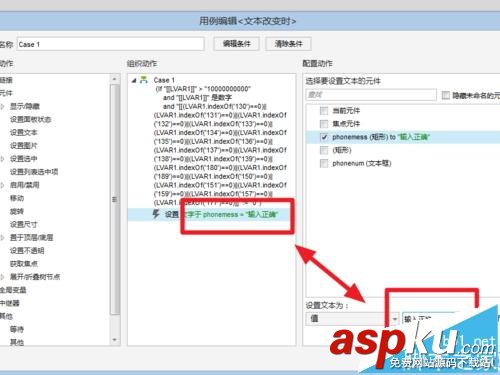Select the 获取焦点 action
Viewport: 500px width, 375px height.
(x=23, y=264)
